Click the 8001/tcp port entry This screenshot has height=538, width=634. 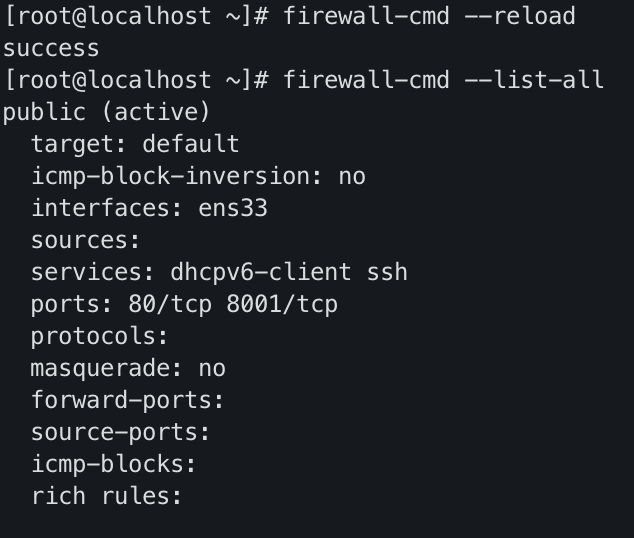(282, 304)
